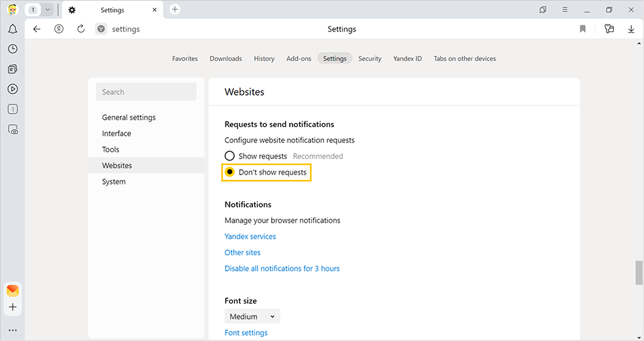Select Don't show requests radio option
The width and height of the screenshot is (644, 341).
[230, 173]
